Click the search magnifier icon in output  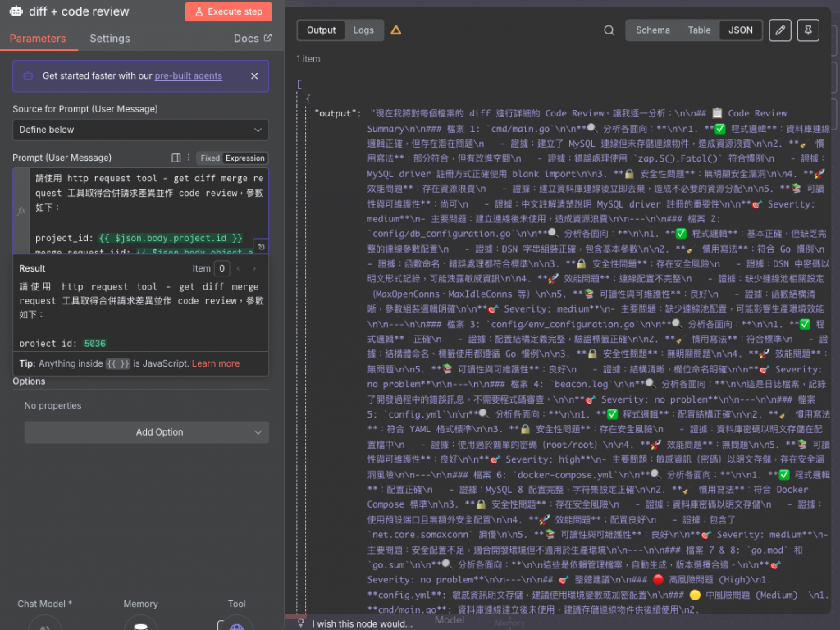[609, 30]
